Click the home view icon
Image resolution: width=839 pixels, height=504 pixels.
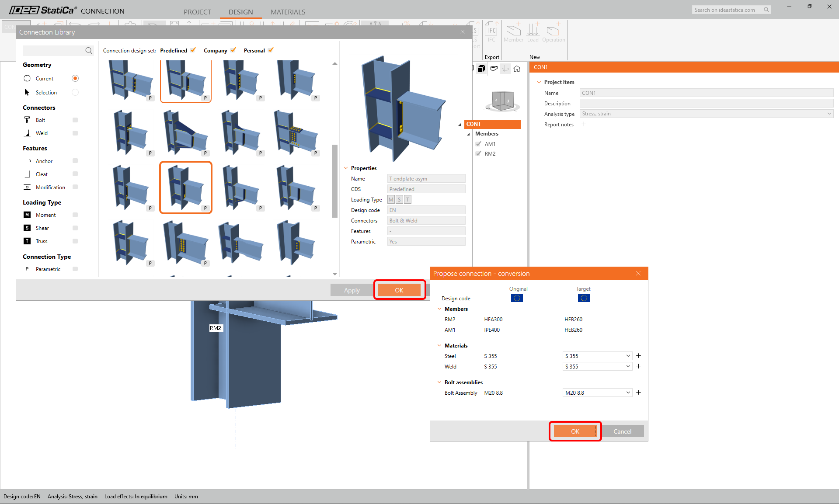point(517,69)
